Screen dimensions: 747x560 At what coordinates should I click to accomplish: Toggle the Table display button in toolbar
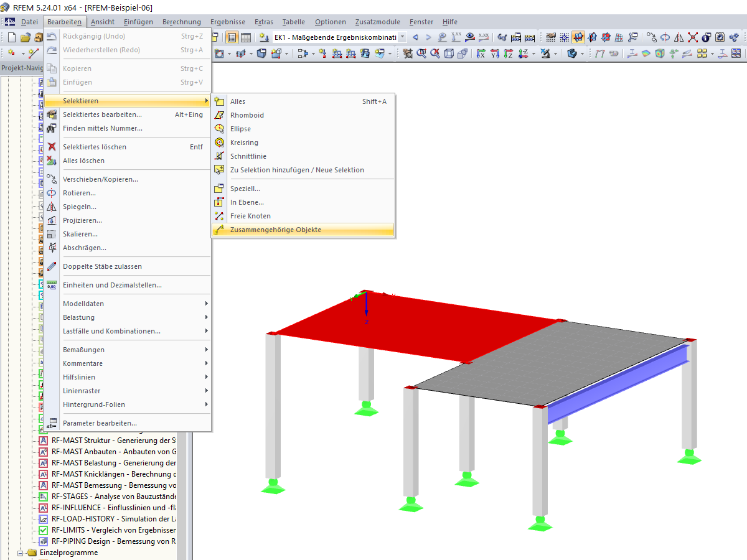245,37
